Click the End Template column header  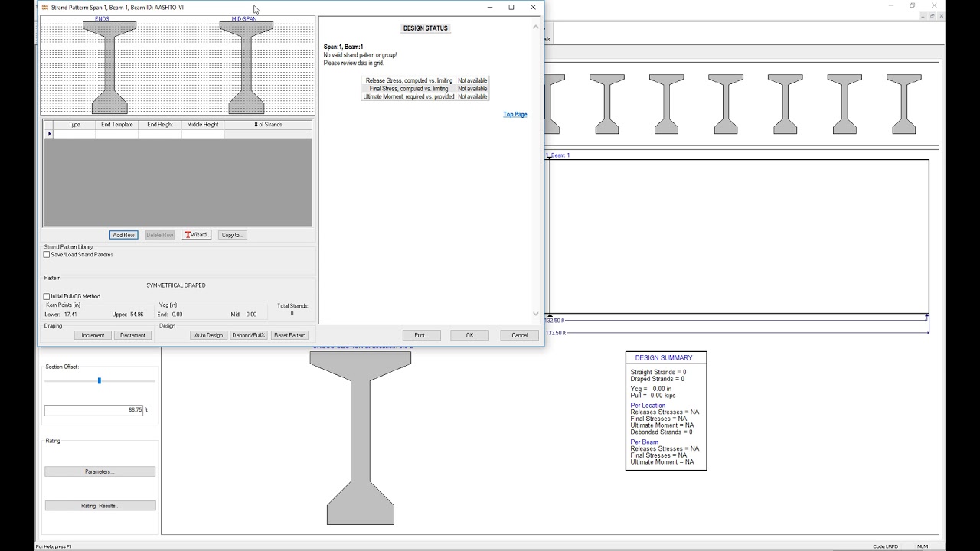coord(117,125)
